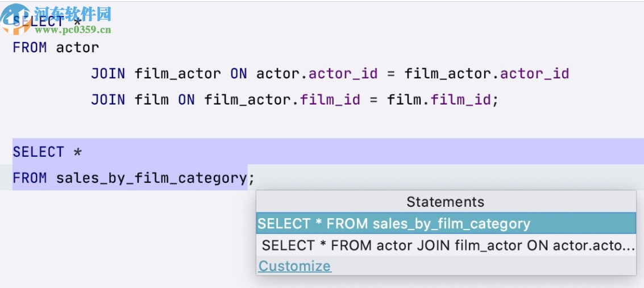Place cursor on 'JOIN film_actor ON' line
Screen dimensions: 644x288
(x=330, y=74)
